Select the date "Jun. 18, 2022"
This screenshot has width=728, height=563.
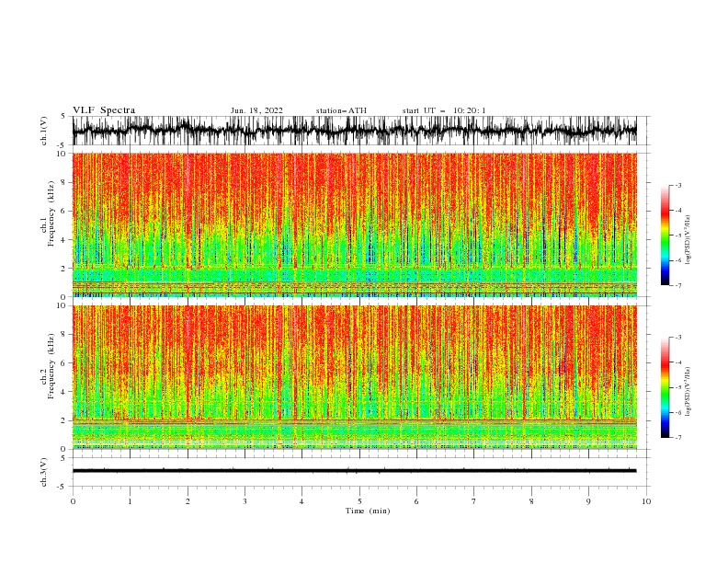(x=256, y=110)
